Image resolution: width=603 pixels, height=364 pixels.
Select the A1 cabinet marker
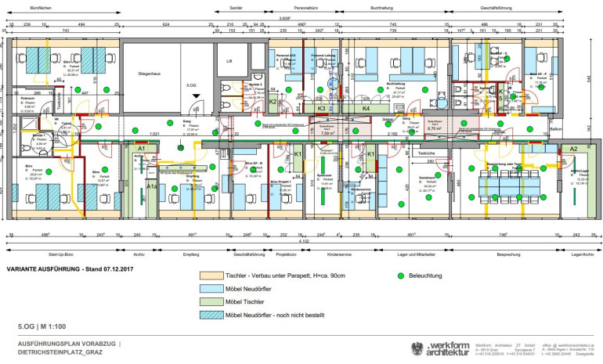pyautogui.click(x=142, y=148)
